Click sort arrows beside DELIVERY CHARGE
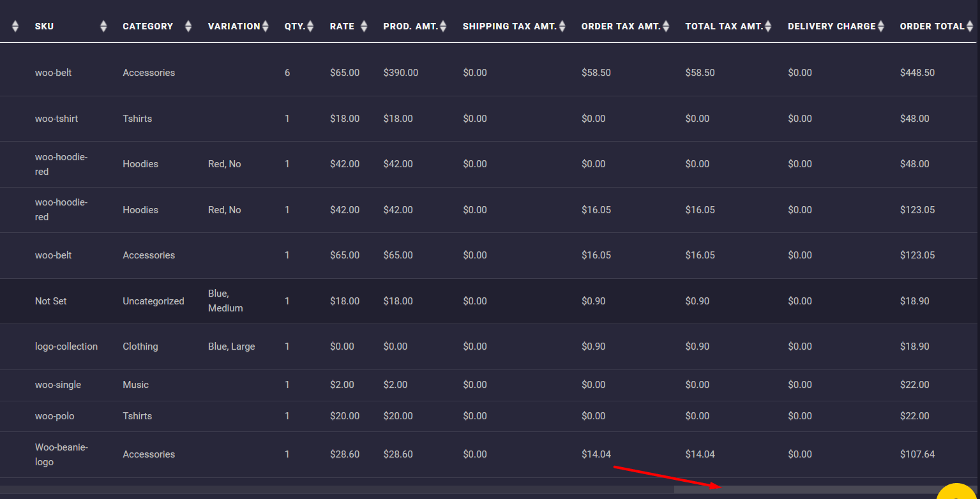Screen dimensions: 980x499 point(881,26)
